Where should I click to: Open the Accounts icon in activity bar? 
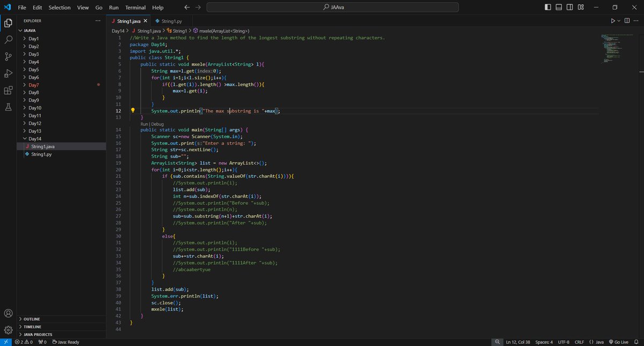pyautogui.click(x=9, y=313)
